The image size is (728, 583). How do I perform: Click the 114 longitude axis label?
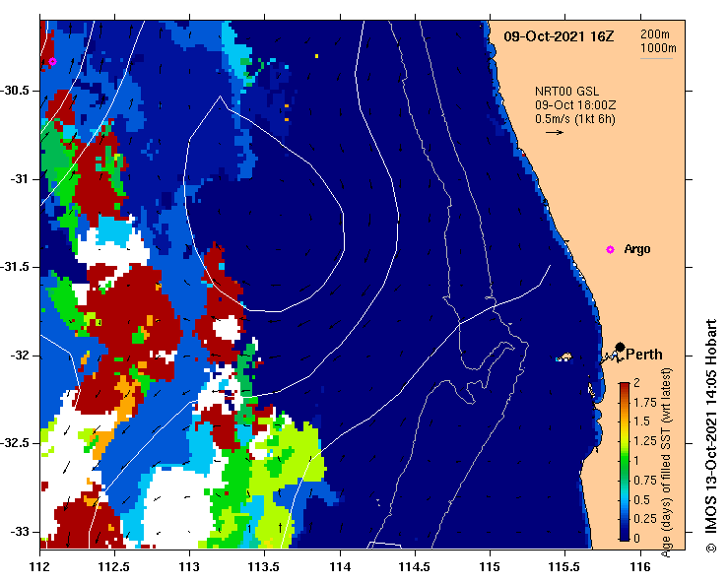coord(340,566)
